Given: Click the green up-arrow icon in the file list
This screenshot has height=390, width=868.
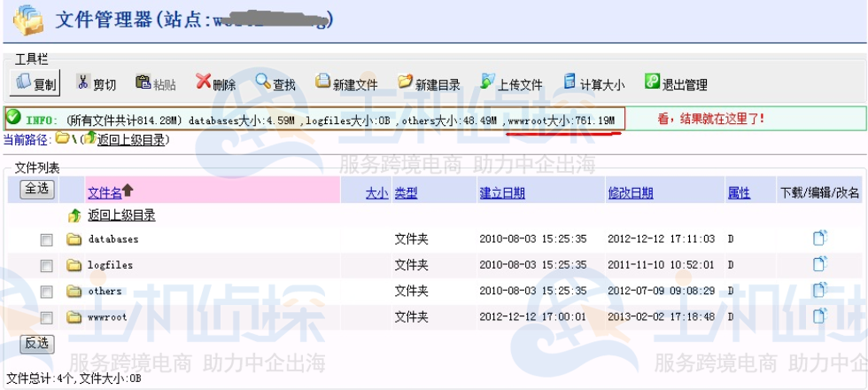Looking at the screenshot, I should (x=74, y=215).
